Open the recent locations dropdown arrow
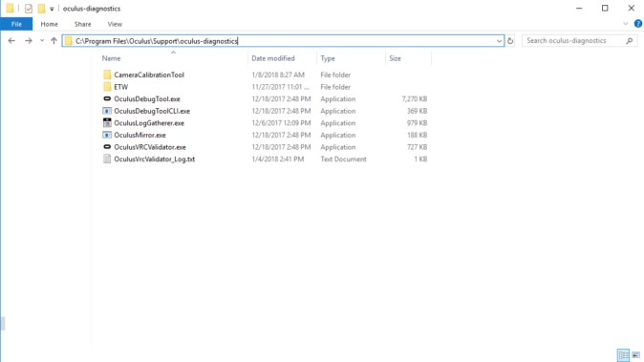This screenshot has width=644, height=362. [42, 41]
